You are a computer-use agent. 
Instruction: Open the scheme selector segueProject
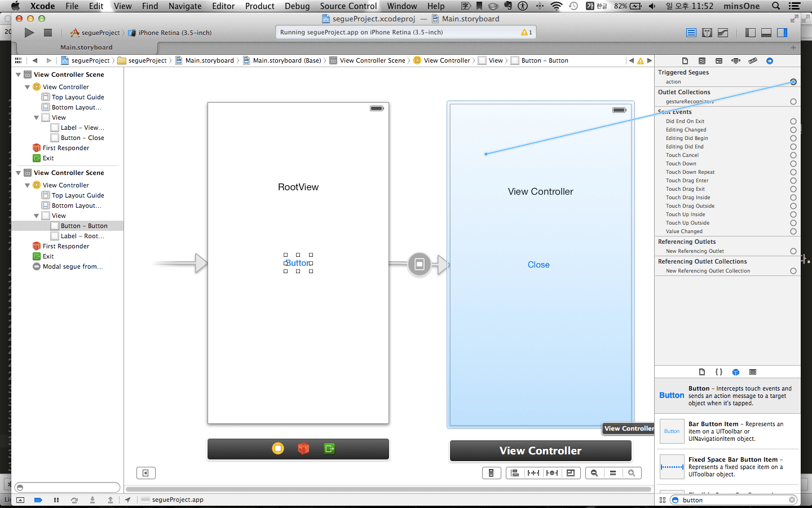pos(95,33)
